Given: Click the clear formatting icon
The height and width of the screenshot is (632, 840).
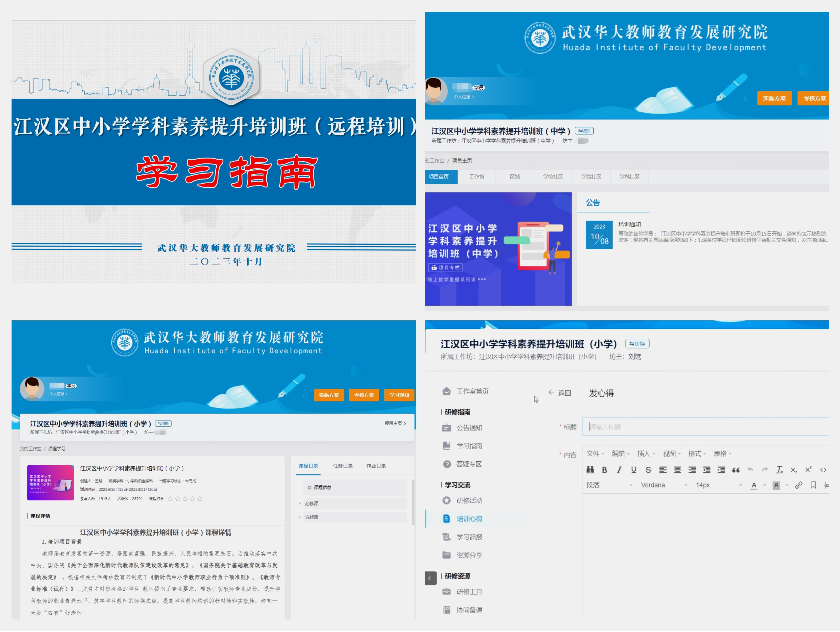Looking at the screenshot, I should coord(779,470).
